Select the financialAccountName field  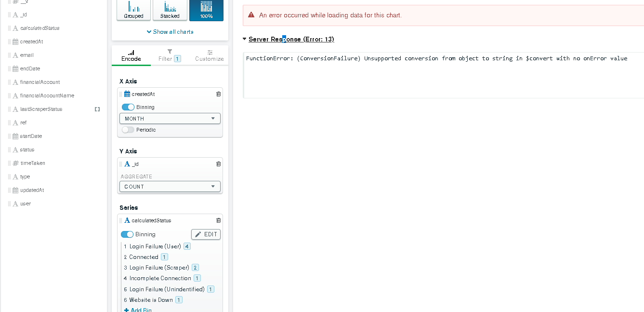pyautogui.click(x=47, y=95)
